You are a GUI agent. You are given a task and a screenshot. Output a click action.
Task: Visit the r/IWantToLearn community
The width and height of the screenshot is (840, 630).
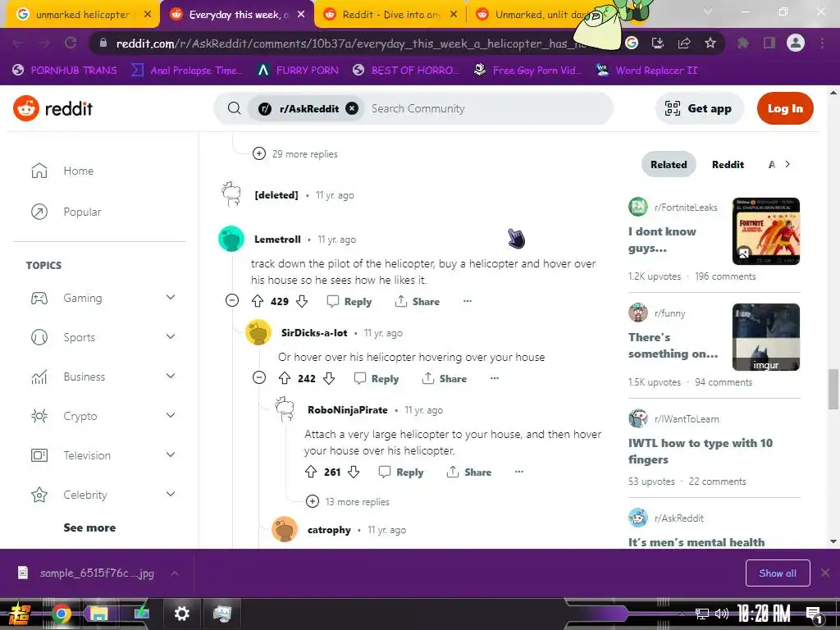[x=687, y=419]
